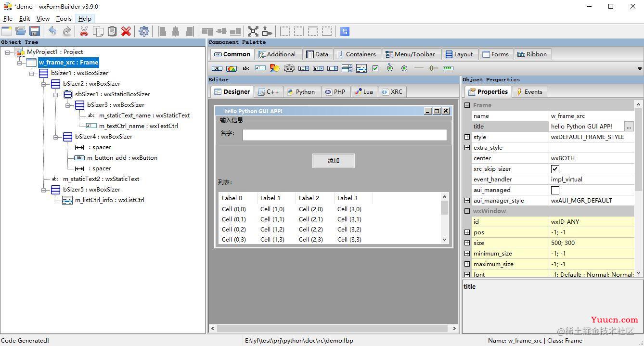Switch to the Additional palette tab
Viewport: 644px width, 346px height.
(x=277, y=54)
